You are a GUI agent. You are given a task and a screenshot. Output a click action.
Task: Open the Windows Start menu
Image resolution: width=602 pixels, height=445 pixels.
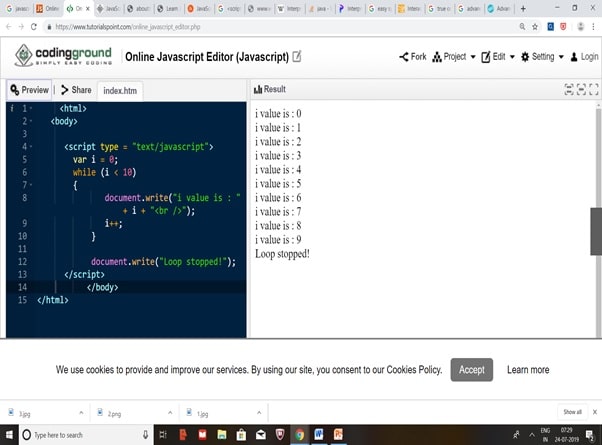coord(9,435)
